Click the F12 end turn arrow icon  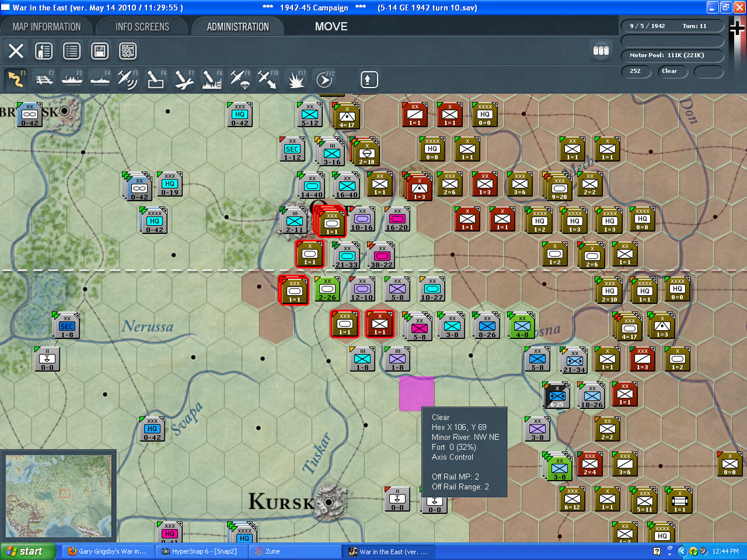324,79
